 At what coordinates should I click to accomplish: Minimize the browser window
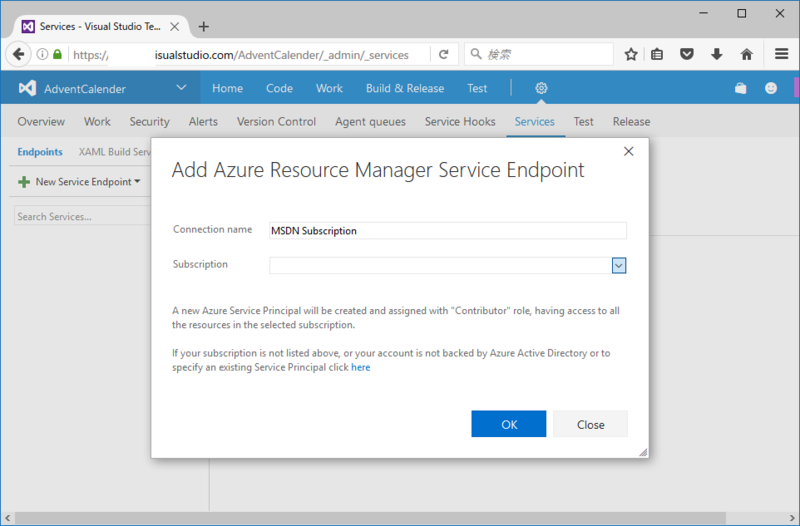pyautogui.click(x=704, y=14)
